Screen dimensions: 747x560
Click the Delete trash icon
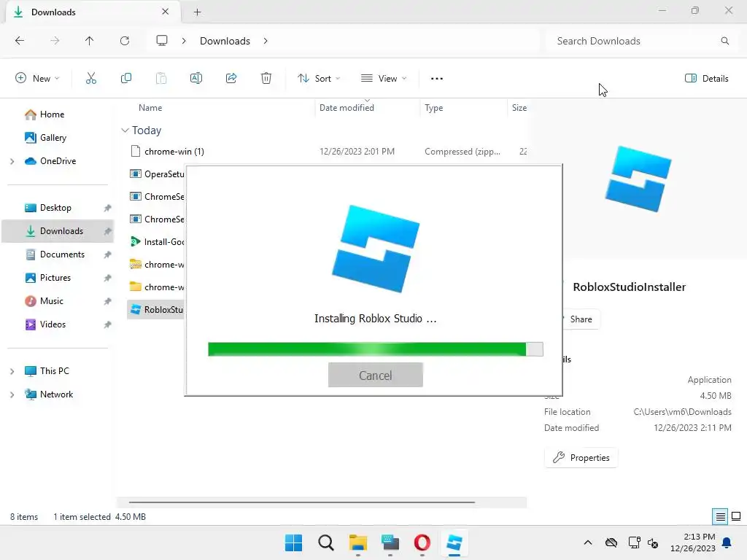266,78
